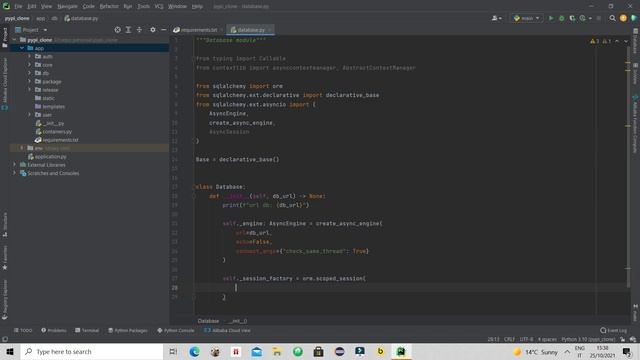640x360 pixels.
Task: Open the Alibaba Cloud View tool window
Action: [227, 330]
